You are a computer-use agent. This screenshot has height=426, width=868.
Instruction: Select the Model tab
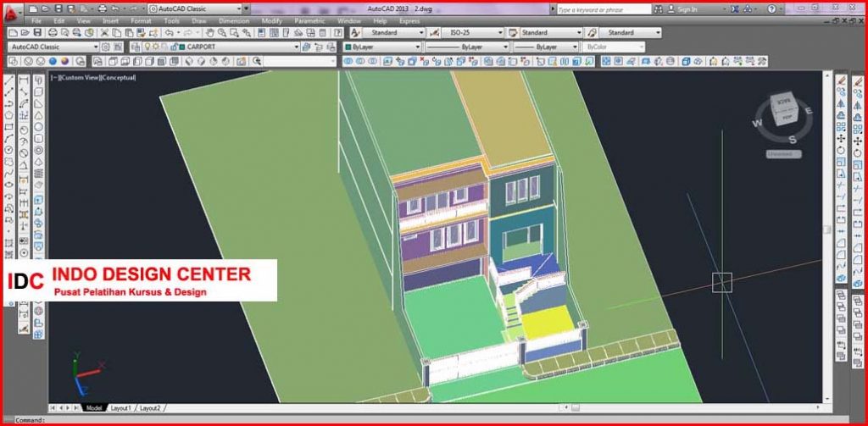pyautogui.click(x=93, y=407)
